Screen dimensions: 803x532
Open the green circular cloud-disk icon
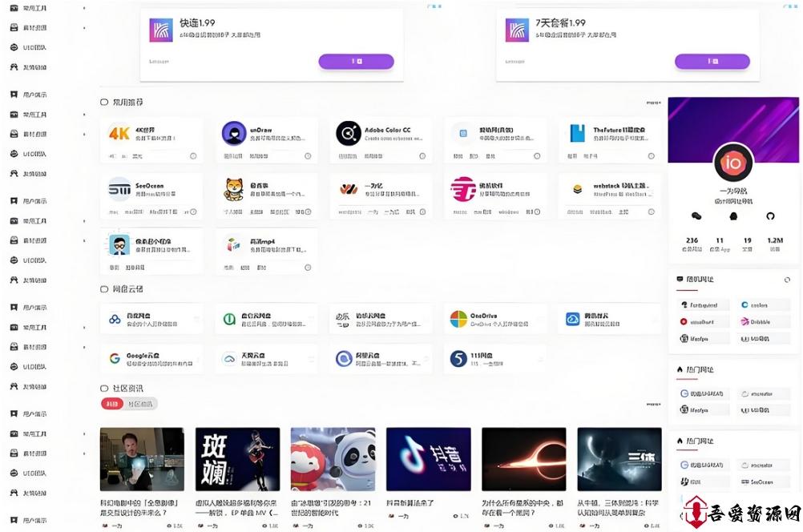229,319
